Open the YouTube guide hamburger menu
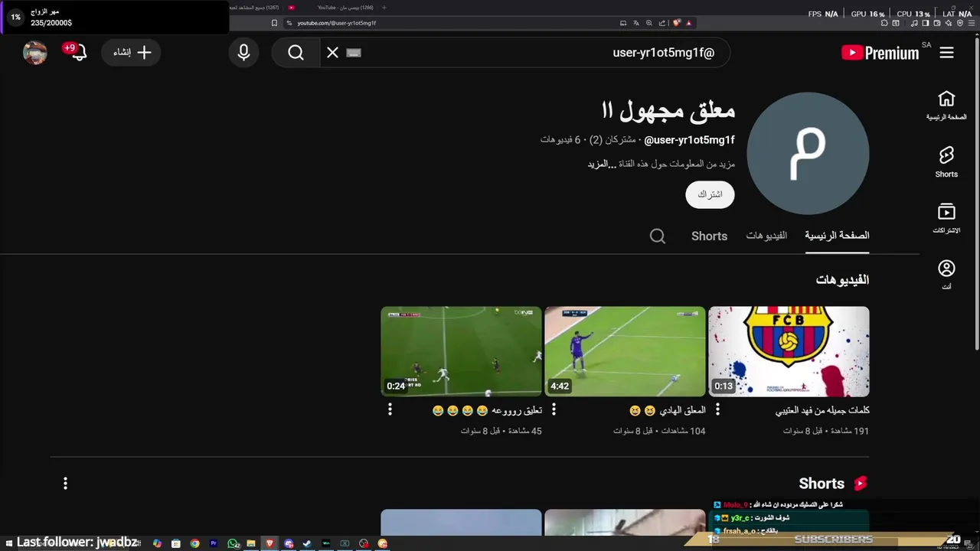The image size is (980, 551). point(946,53)
